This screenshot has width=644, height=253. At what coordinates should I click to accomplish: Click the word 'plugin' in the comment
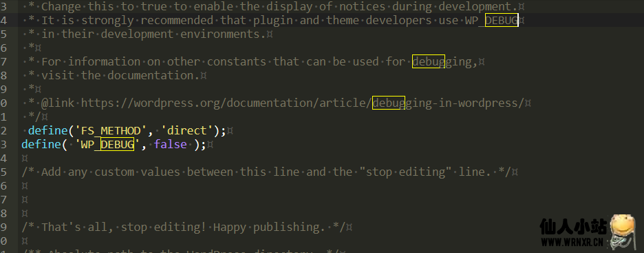coord(273,20)
